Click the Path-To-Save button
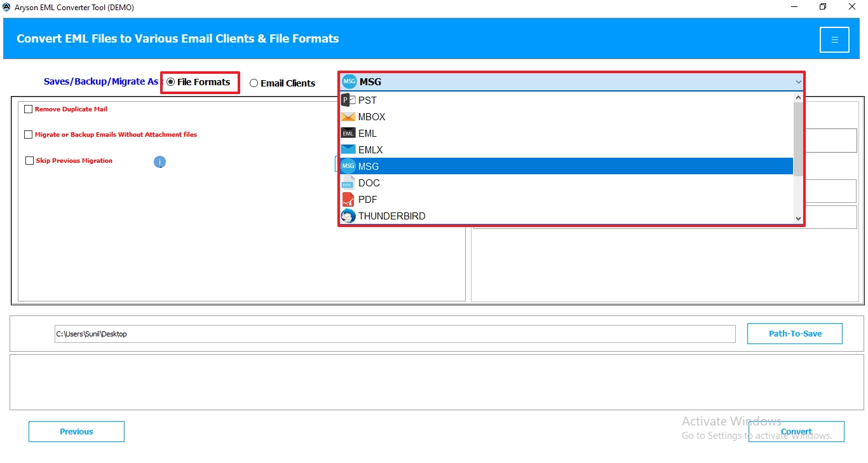The image size is (868, 463). [x=795, y=333]
